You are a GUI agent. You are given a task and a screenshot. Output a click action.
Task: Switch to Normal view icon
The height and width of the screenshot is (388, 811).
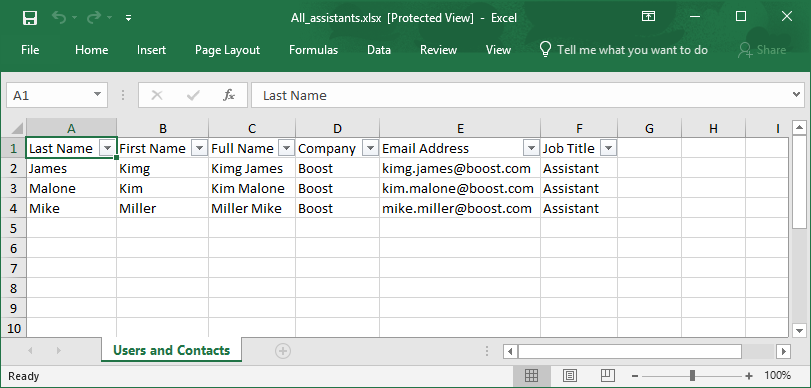coord(531,375)
